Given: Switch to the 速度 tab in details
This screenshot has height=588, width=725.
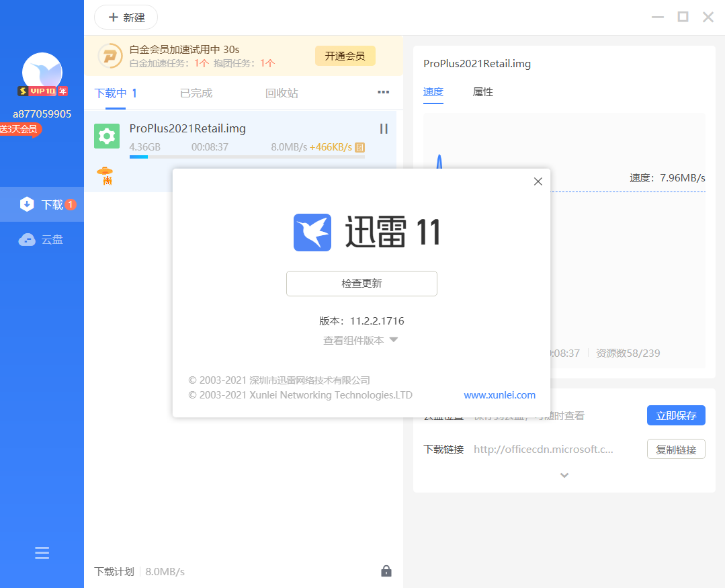Looking at the screenshot, I should (433, 92).
